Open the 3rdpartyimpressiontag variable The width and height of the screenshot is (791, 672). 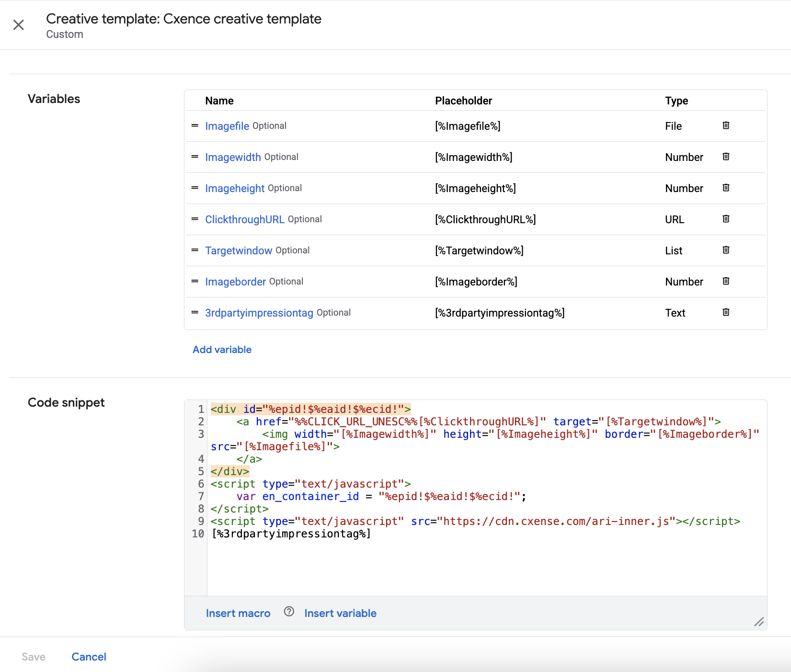[x=259, y=313]
